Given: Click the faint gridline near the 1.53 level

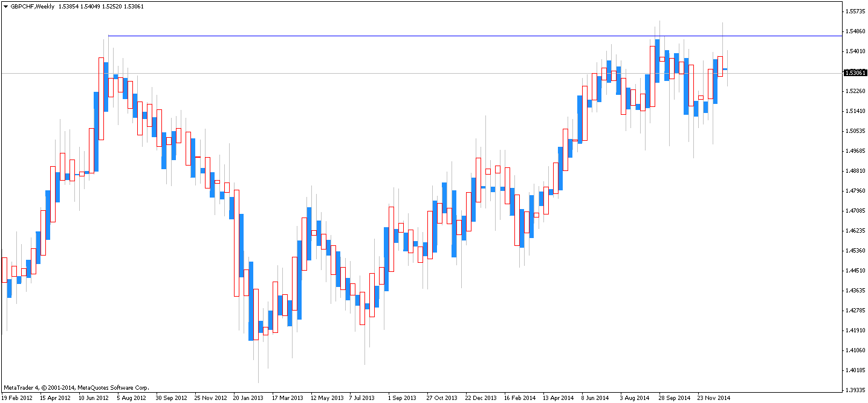Looking at the screenshot, I should [x=363, y=73].
